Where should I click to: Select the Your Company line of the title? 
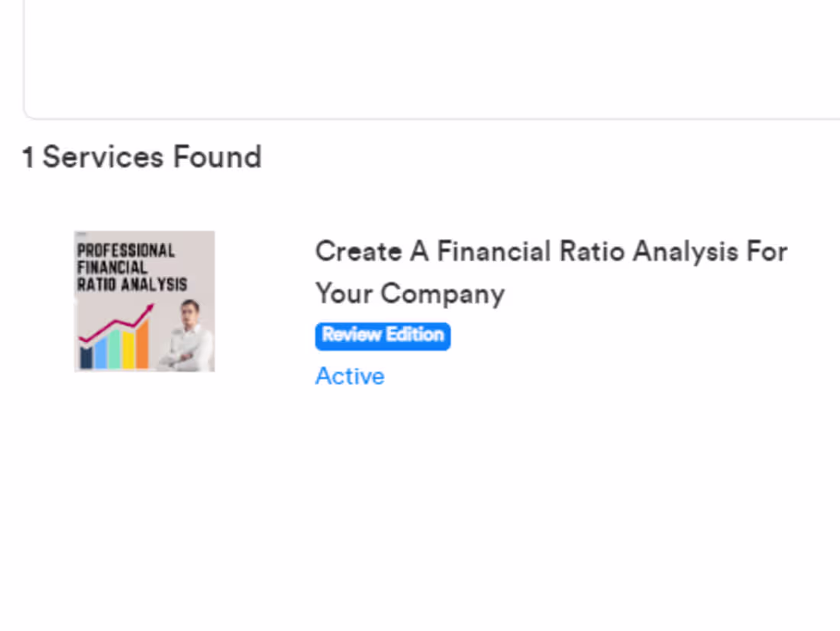pyautogui.click(x=409, y=293)
